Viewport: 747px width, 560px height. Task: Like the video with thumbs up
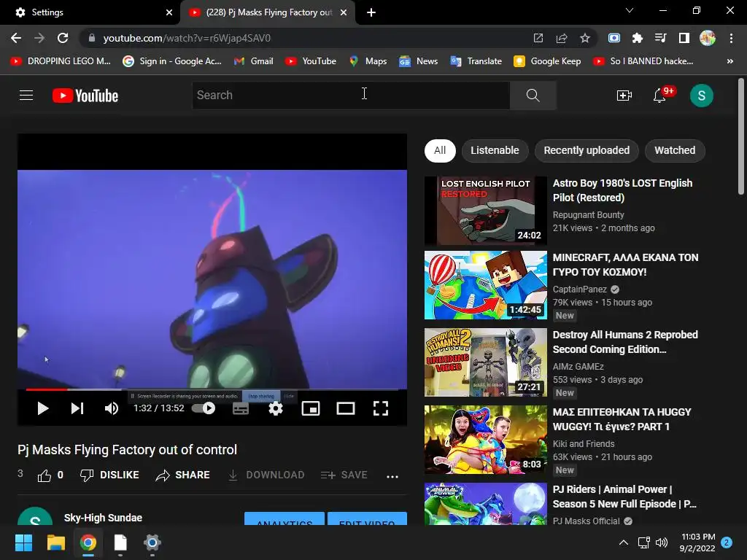click(44, 475)
